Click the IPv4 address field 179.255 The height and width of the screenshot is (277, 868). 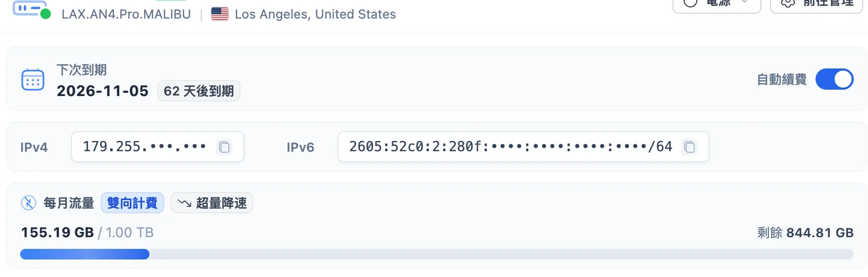point(157,146)
